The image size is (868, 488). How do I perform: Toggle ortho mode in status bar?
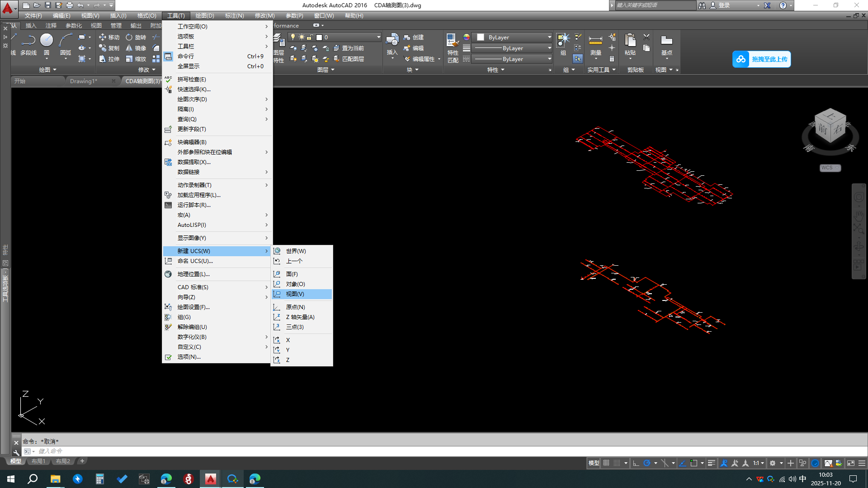(636, 463)
